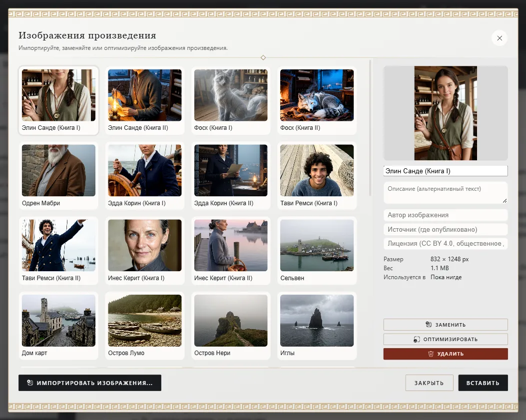Select Инес Керит (Книга II) image
Screen dimensions: 526x420
pos(231,251)
